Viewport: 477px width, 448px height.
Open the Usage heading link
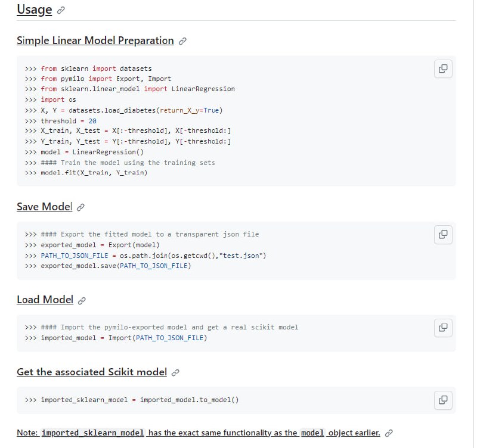pos(34,10)
